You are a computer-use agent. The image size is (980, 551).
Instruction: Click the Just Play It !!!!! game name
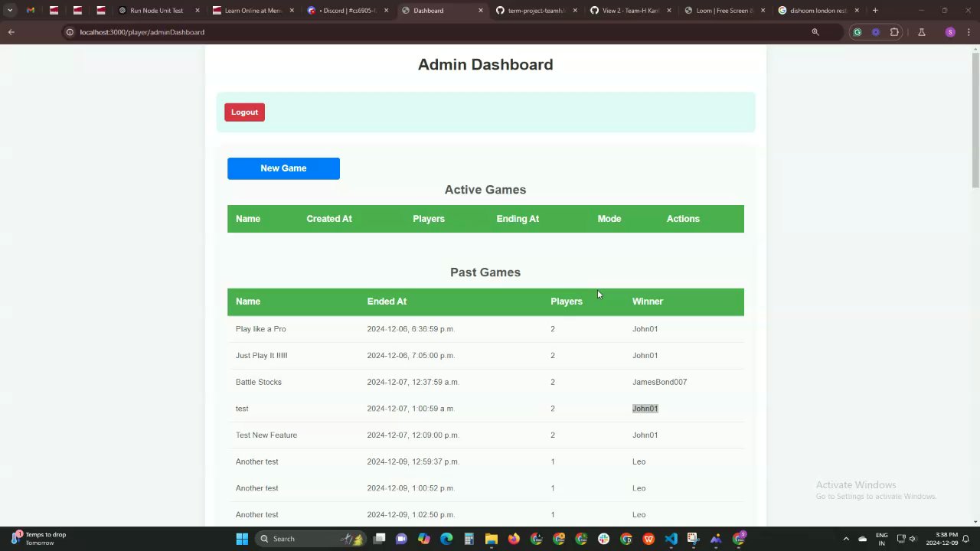262,356
